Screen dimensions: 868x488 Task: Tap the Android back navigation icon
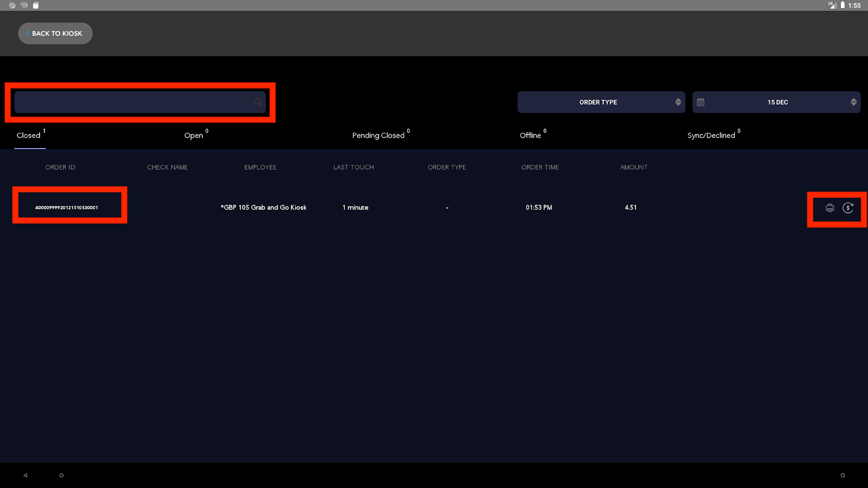[x=25, y=475]
